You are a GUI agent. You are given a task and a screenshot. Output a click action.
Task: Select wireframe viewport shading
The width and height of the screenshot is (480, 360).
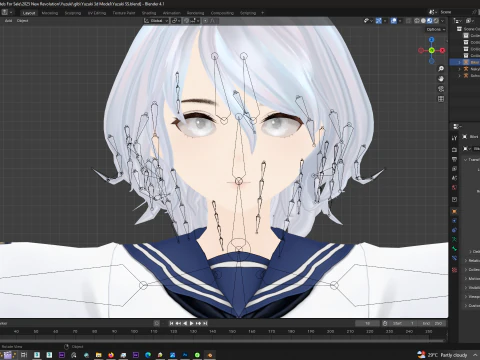[417, 21]
